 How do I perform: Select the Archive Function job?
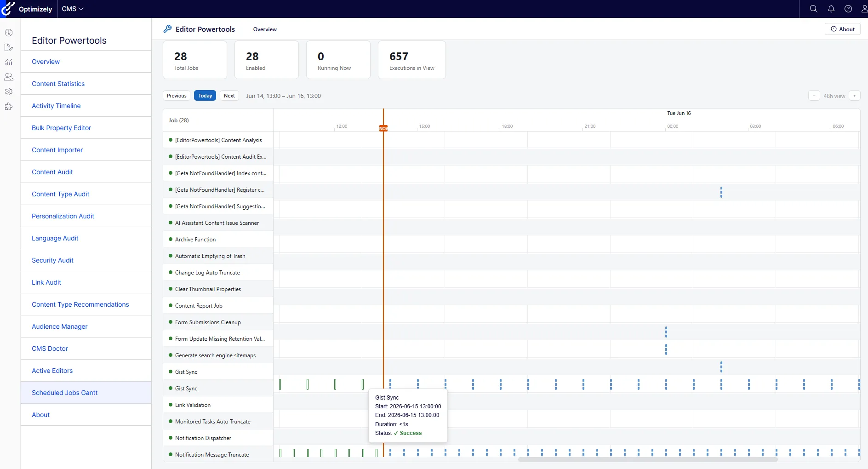(218, 240)
